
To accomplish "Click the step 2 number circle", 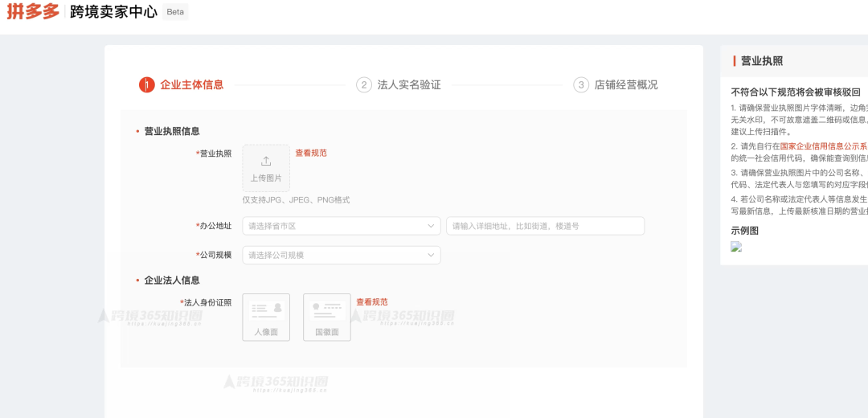I will point(364,84).
